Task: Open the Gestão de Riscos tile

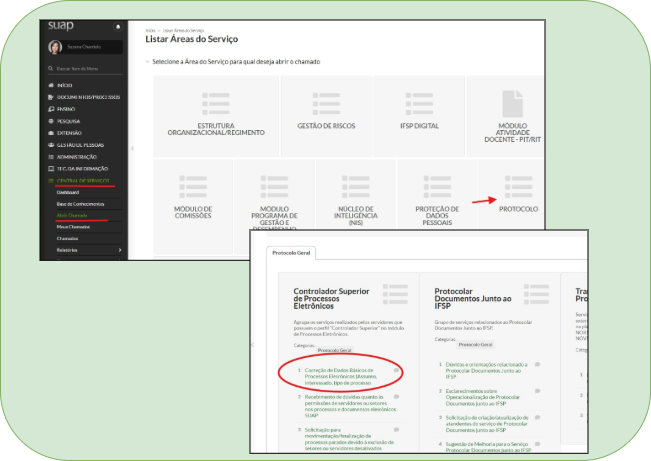Action: (326, 116)
